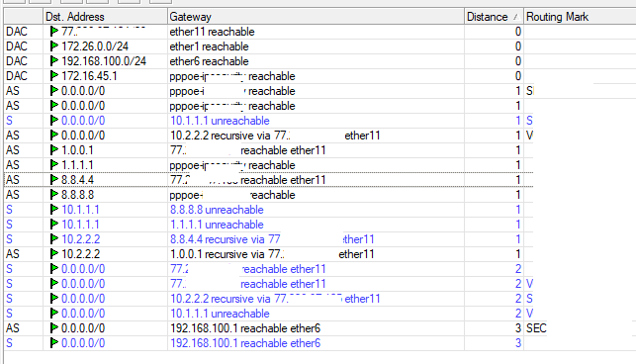Select gateway '10.1.1.1 unreachable' with distance 1
This screenshot has width=636, height=364.
point(220,121)
